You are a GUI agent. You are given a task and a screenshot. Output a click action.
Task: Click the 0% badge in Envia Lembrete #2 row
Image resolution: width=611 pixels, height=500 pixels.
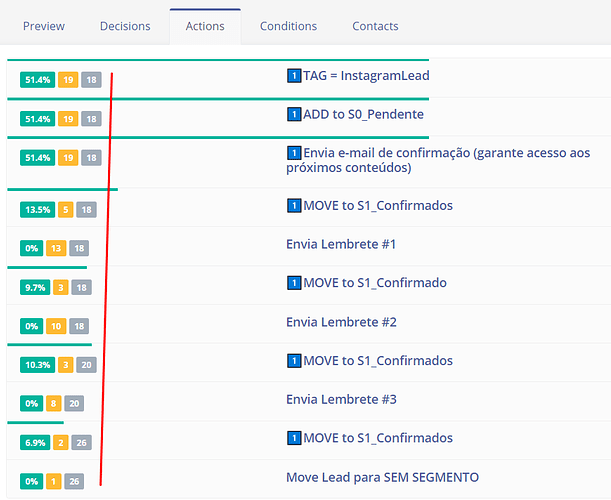[x=32, y=326]
